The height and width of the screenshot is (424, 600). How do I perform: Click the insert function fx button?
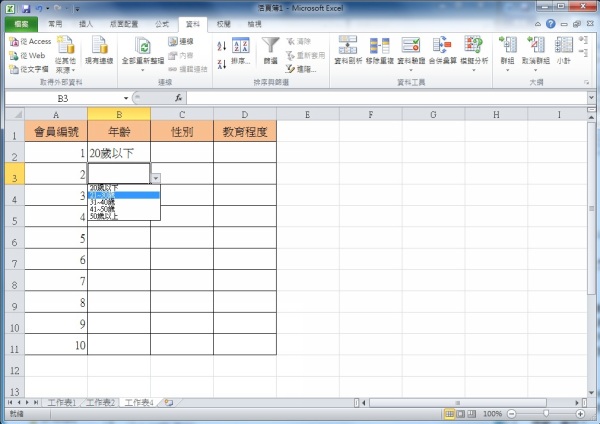[x=179, y=99]
